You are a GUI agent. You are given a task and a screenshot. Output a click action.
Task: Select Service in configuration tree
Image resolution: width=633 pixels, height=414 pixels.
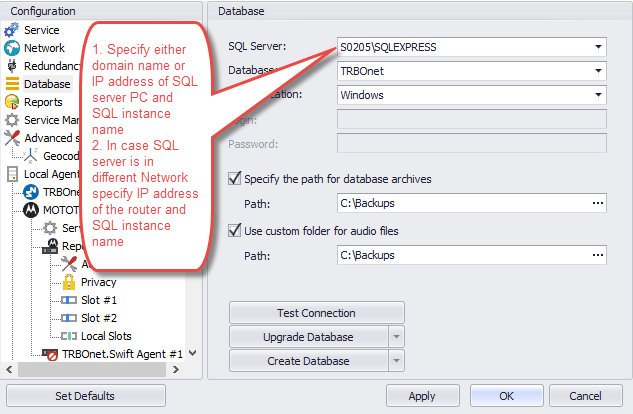pos(42,30)
